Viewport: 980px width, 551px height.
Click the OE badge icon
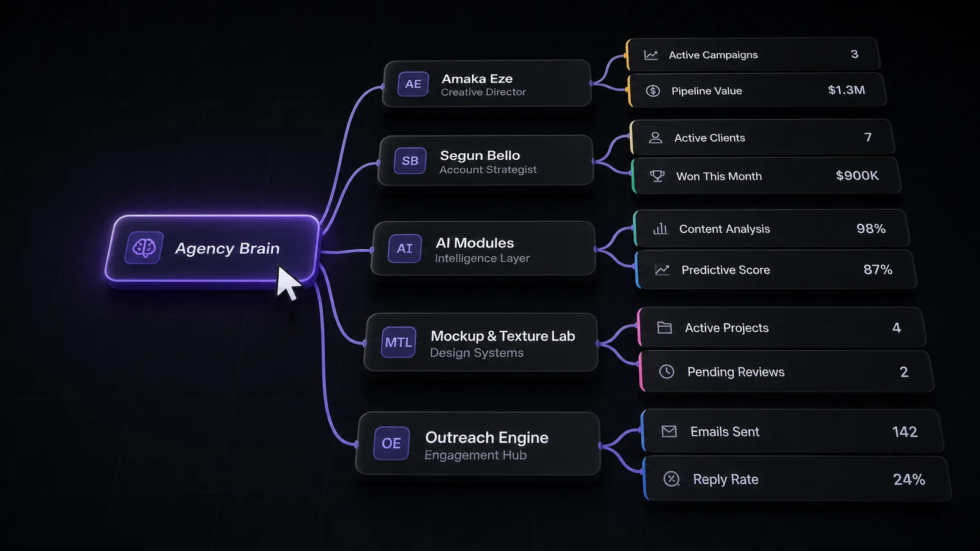click(391, 443)
